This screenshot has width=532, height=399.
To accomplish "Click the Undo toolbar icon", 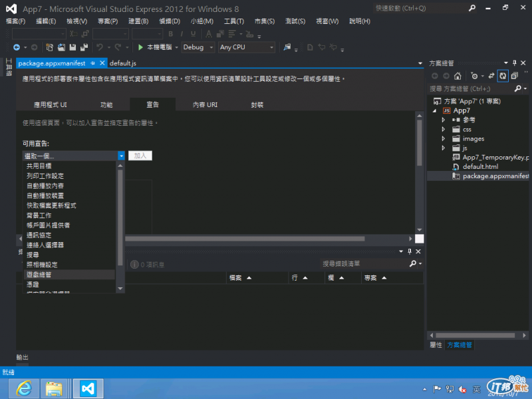I will [99, 47].
